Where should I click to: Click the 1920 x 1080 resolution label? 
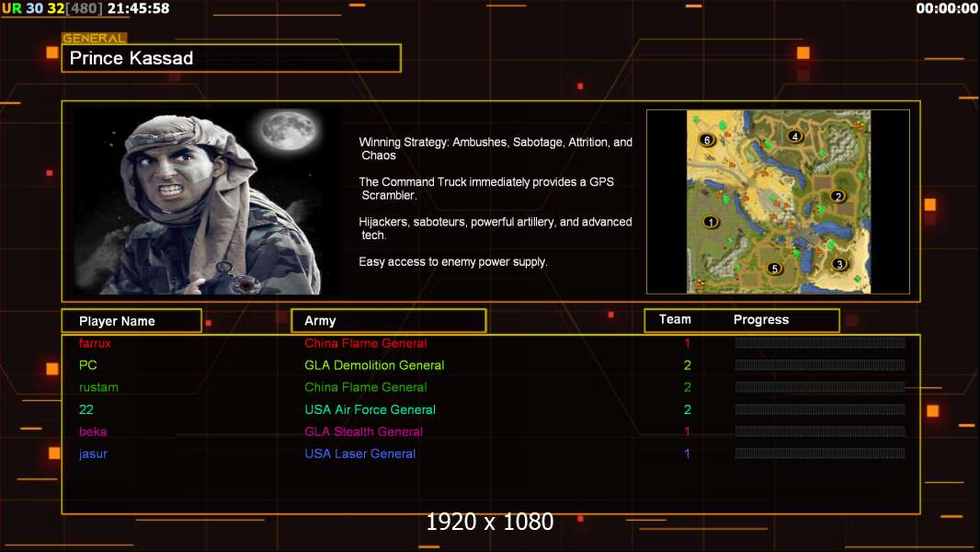click(489, 522)
